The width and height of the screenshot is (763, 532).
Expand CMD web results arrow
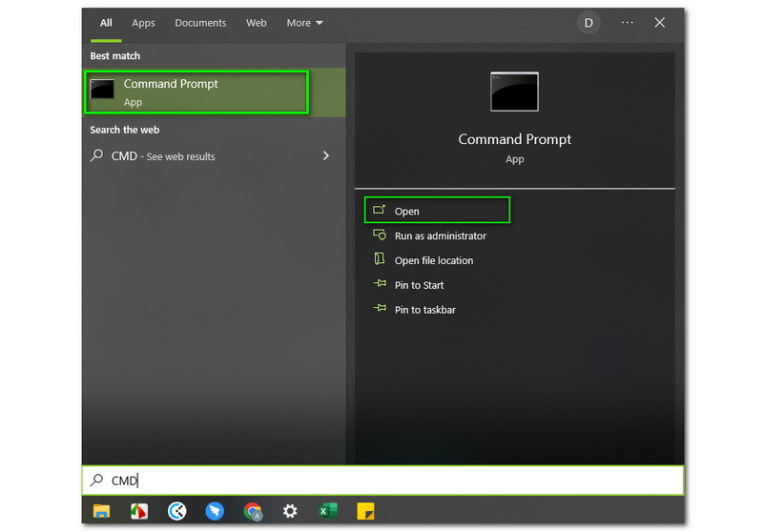coord(326,155)
